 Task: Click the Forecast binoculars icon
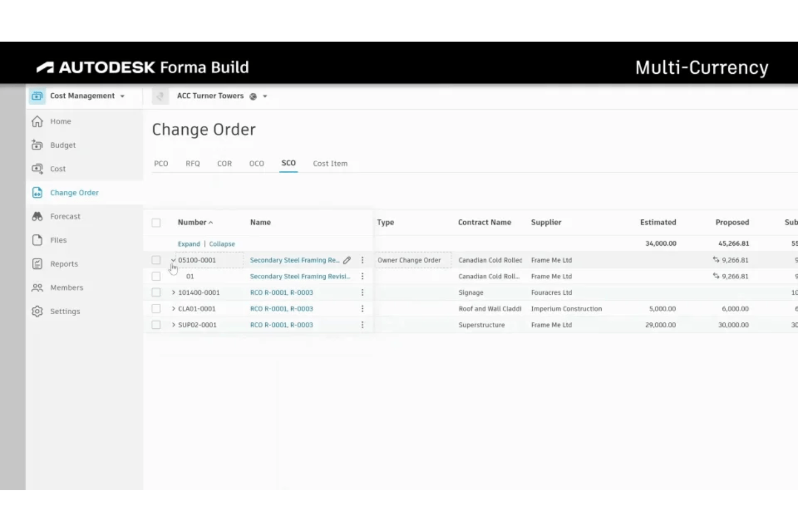(x=37, y=216)
